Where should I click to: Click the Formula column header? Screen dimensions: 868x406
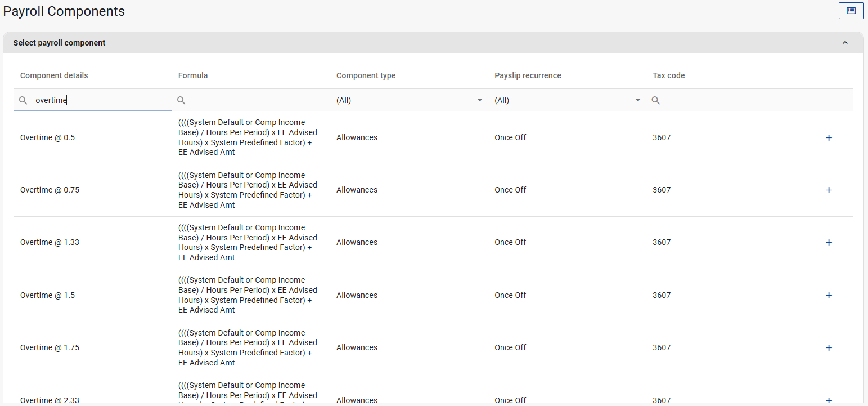pos(193,75)
